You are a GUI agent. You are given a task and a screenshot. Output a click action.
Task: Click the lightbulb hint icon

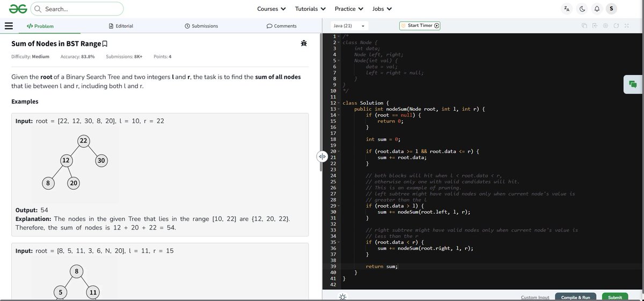(x=343, y=297)
